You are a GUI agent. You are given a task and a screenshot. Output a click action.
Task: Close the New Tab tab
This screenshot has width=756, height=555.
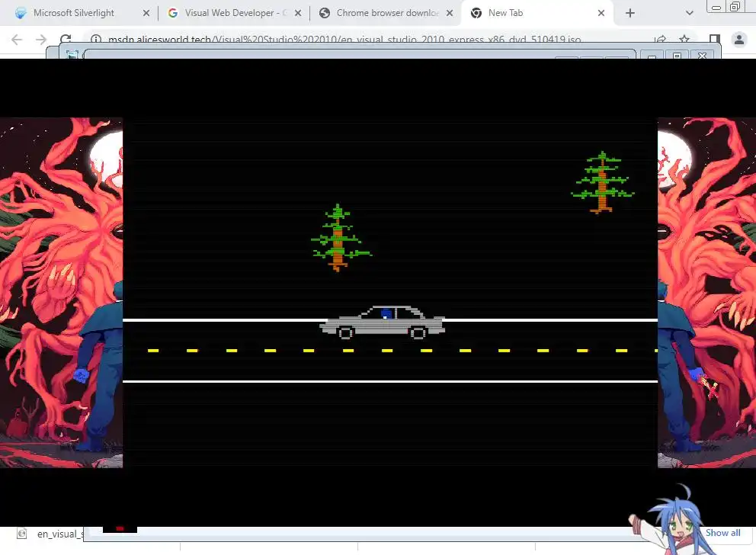(x=601, y=13)
